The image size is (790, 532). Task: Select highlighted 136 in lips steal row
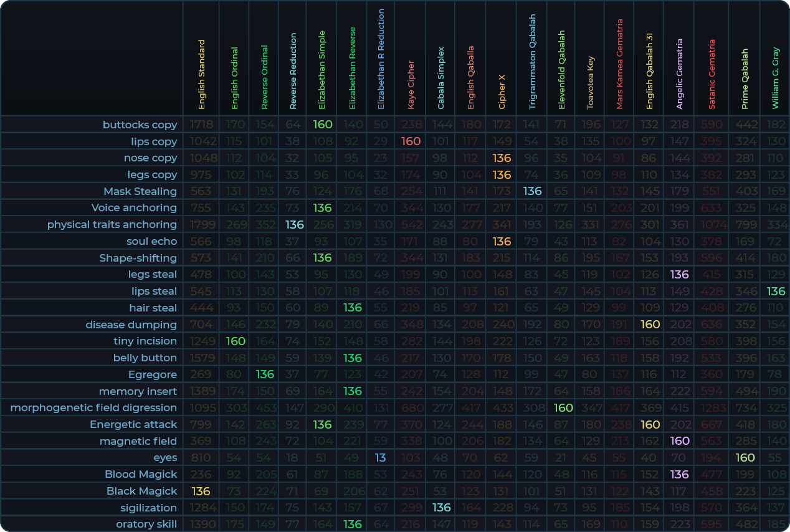[776, 291]
